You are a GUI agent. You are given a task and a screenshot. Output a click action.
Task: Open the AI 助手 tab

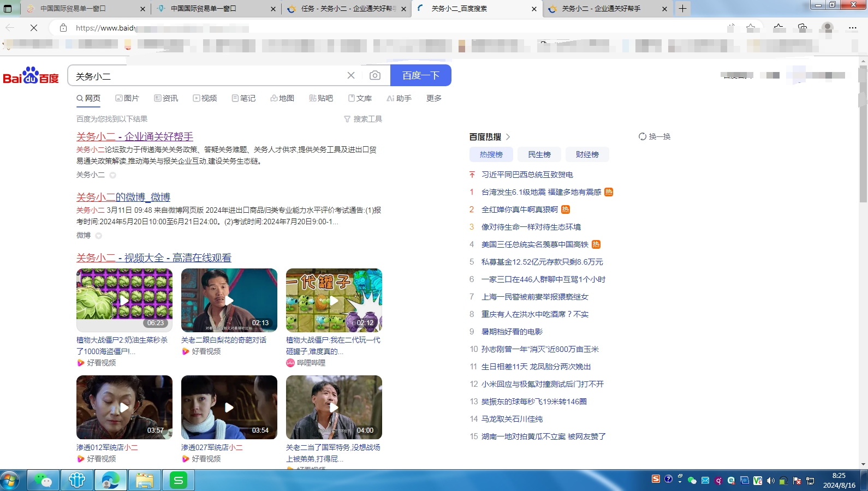tap(399, 98)
